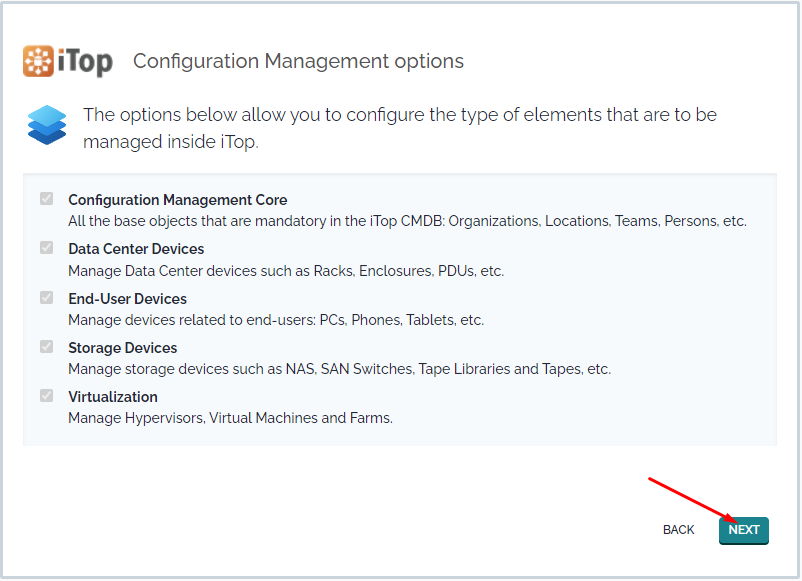Click the NEXT button
This screenshot has height=581, width=802.
coord(744,530)
